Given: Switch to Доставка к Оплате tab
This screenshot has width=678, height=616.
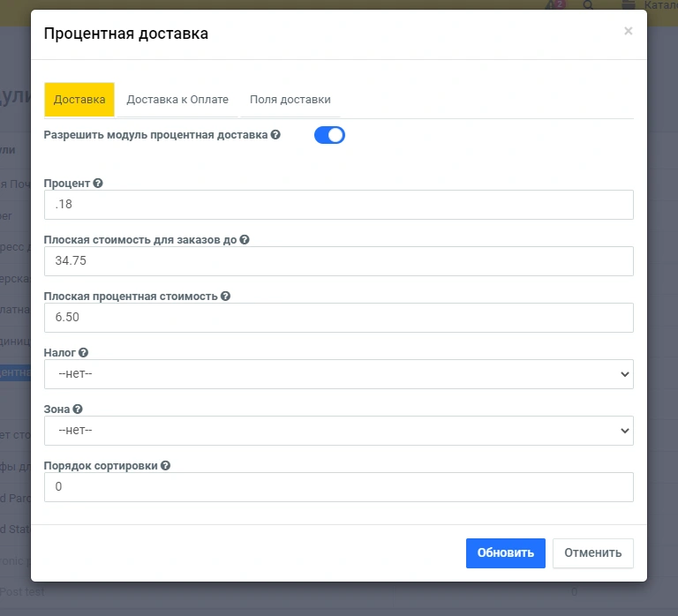Looking at the screenshot, I should click(177, 100).
